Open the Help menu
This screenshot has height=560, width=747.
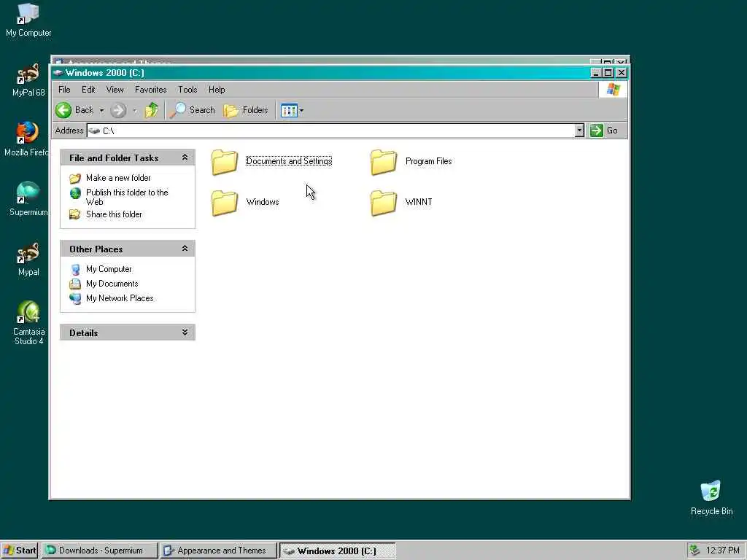216,90
